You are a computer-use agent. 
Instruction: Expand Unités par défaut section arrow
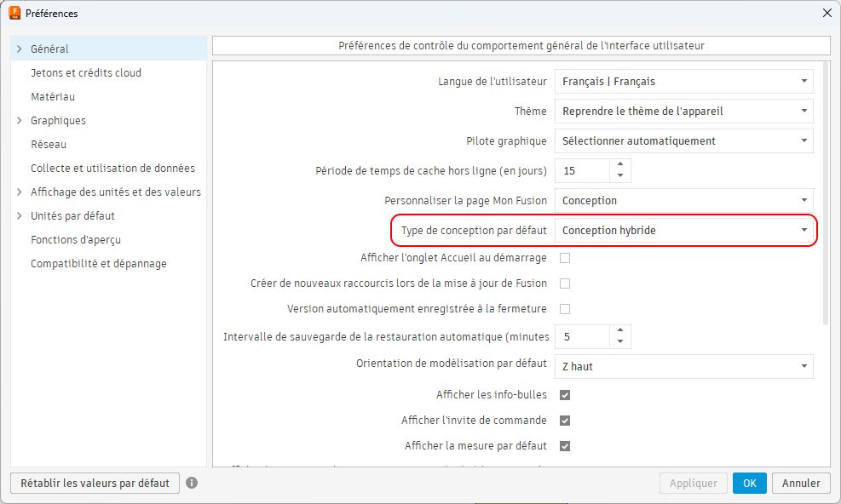(20, 216)
